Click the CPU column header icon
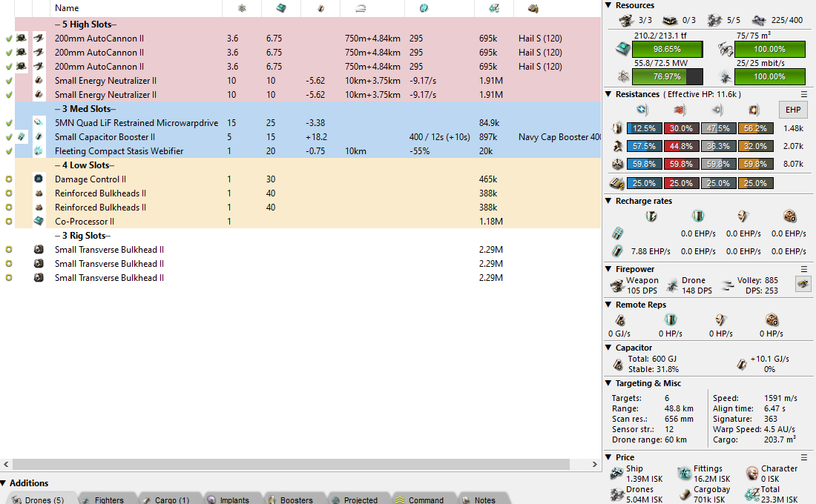Viewport: 816px width, 504px height. coord(281,8)
